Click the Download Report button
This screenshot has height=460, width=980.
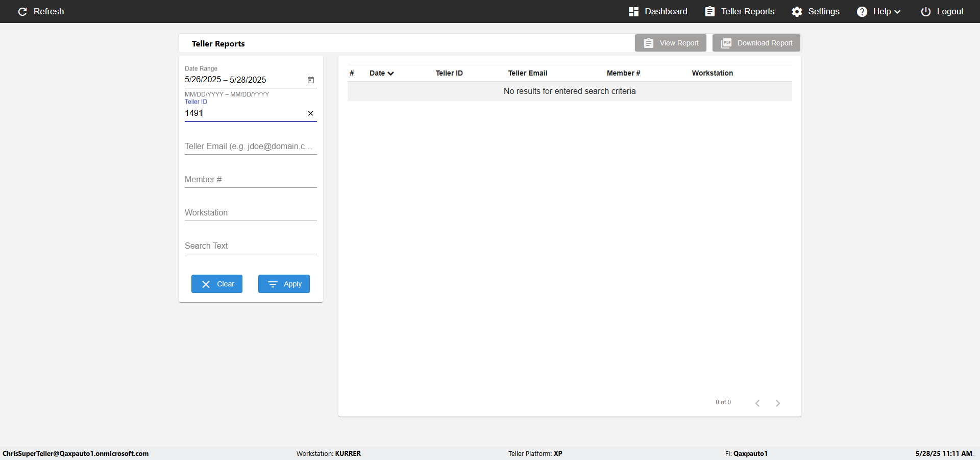756,43
